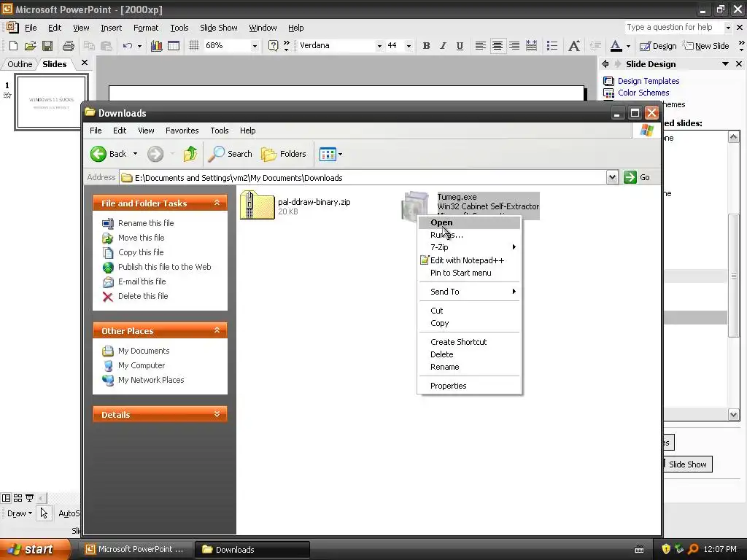The width and height of the screenshot is (747, 560).
Task: Select Properties from the context menu
Action: pos(469,386)
